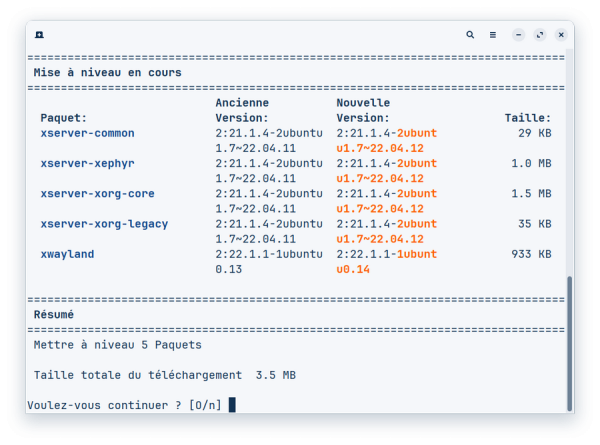
Task: Click the xserver-common package name
Action: pos(87,133)
